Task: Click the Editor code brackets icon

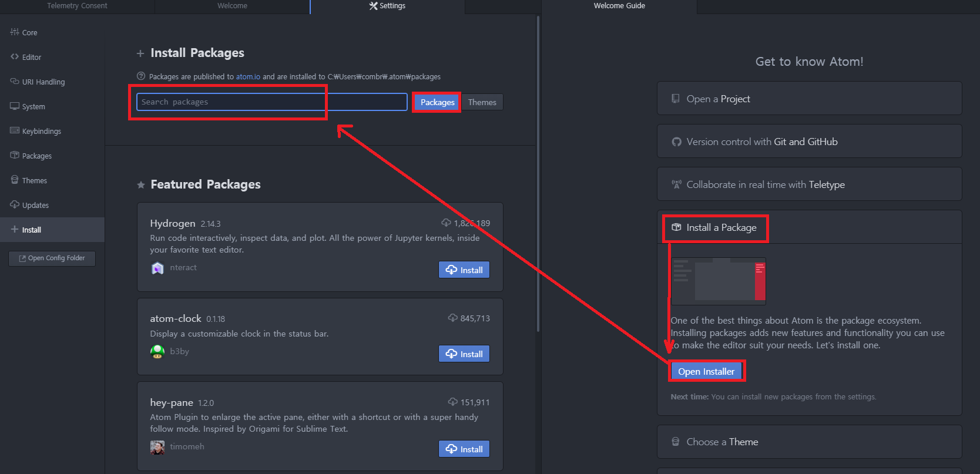Action: point(15,56)
